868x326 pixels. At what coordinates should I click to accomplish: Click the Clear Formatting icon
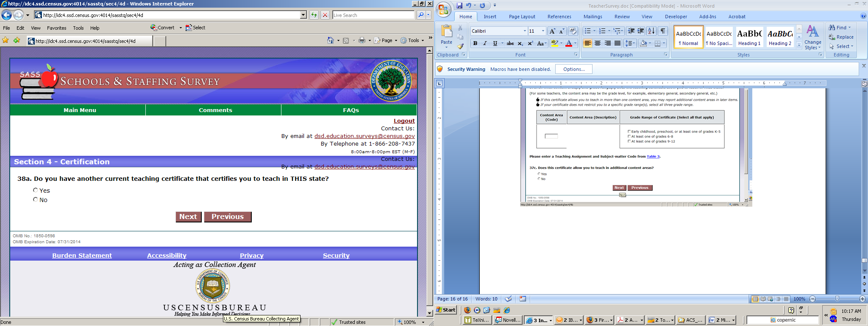coord(573,31)
